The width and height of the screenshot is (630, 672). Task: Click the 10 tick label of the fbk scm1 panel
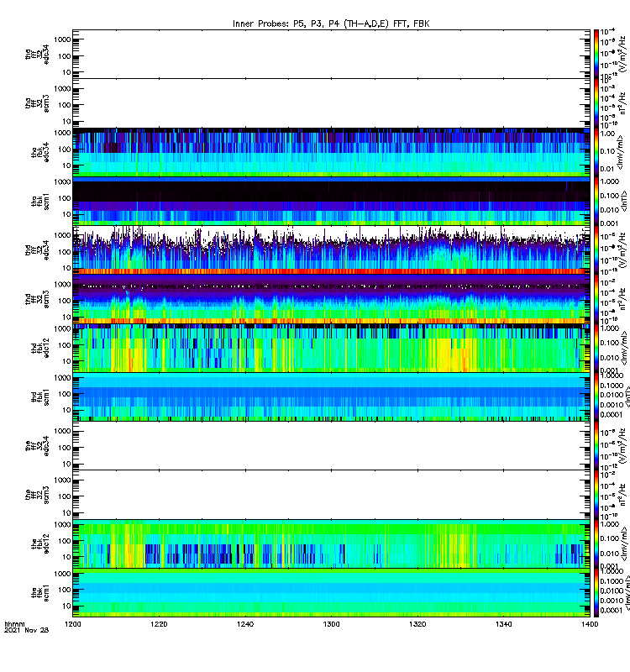tap(67, 606)
